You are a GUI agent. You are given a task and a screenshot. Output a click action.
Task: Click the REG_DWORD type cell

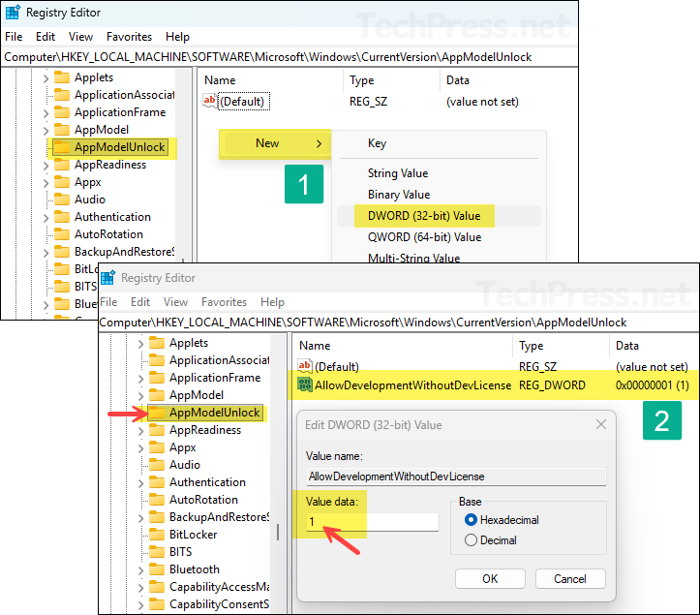click(552, 385)
